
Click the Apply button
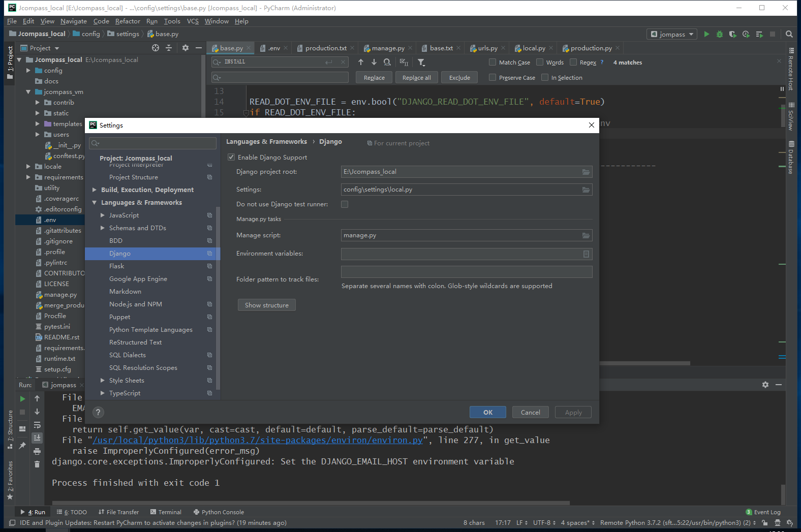(x=573, y=413)
